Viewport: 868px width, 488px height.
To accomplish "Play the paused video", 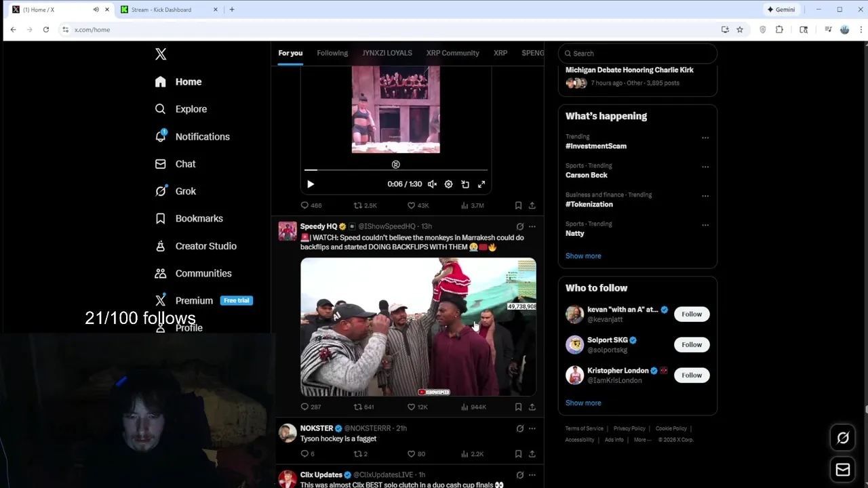I will (311, 184).
